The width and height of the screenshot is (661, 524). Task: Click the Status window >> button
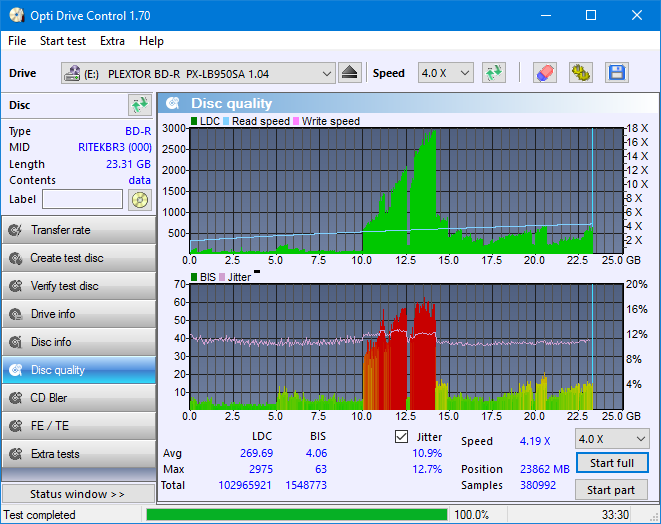coord(78,494)
